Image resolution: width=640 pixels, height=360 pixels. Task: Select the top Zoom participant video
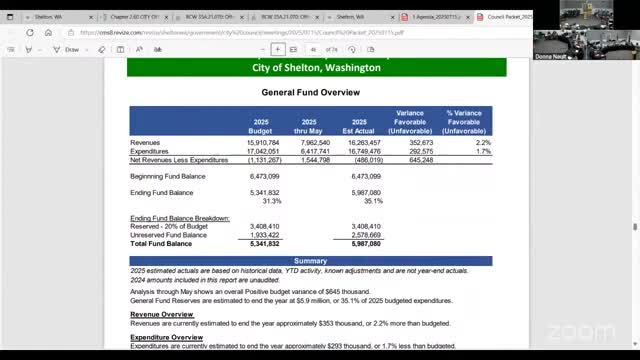[586, 15]
